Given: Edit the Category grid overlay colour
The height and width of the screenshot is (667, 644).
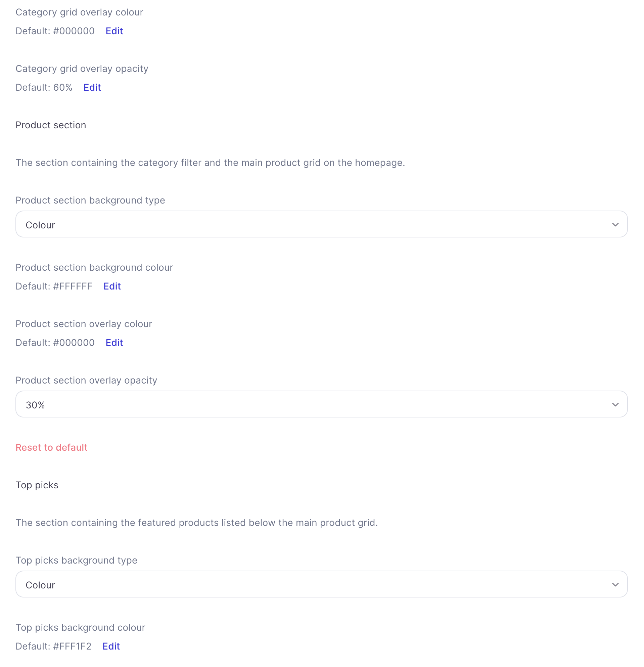Looking at the screenshot, I should (114, 31).
